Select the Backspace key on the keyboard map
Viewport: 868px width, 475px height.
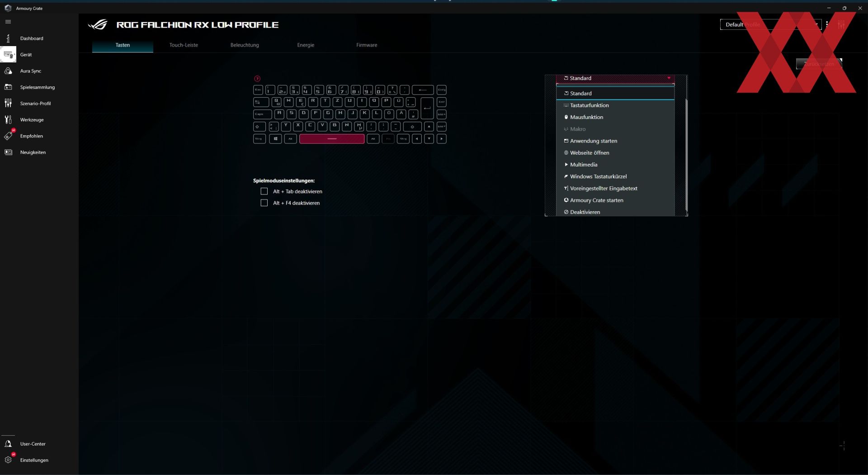pyautogui.click(x=423, y=90)
